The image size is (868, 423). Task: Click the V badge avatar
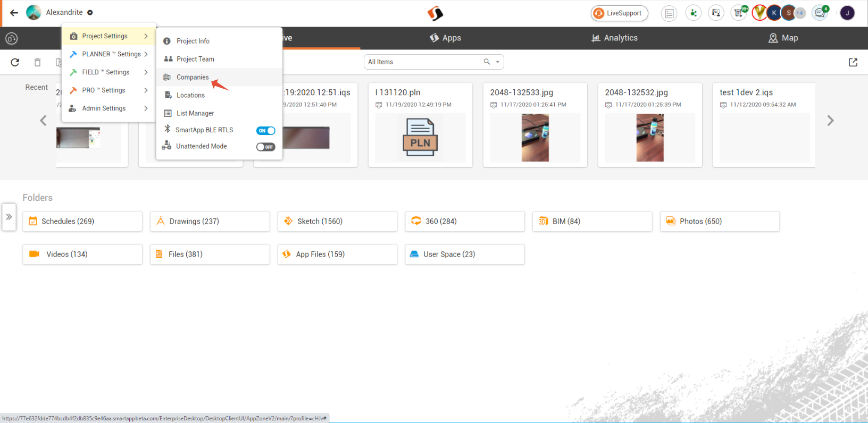click(759, 13)
